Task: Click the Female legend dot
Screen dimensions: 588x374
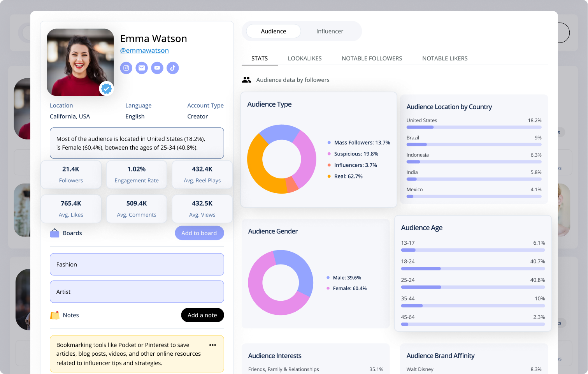Action: [x=328, y=288]
